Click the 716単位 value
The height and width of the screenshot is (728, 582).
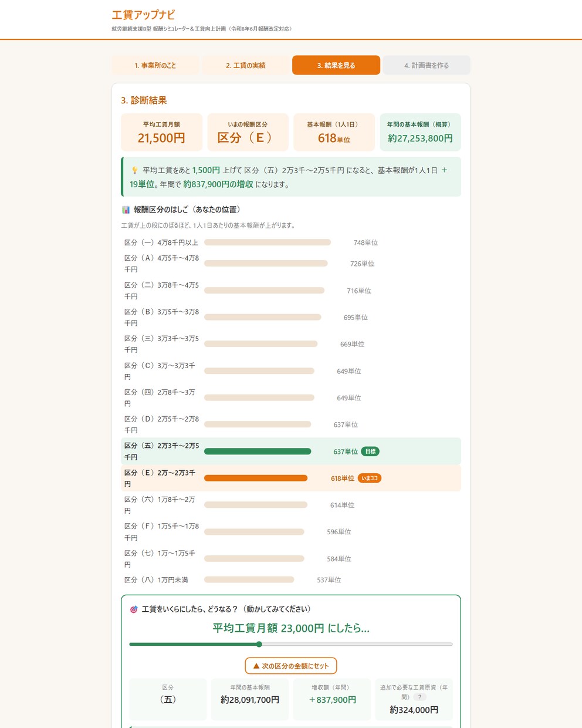tap(359, 291)
